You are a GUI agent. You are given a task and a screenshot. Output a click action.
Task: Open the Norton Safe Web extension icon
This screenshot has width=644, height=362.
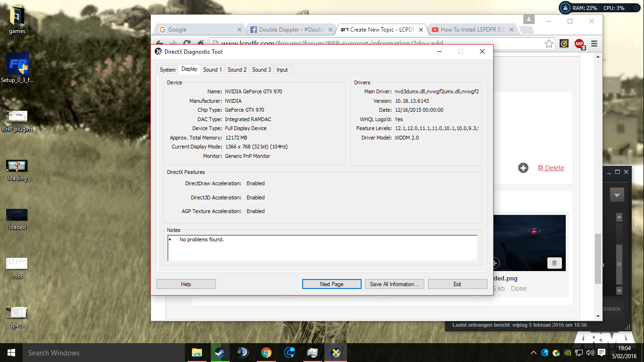pyautogui.click(x=564, y=44)
